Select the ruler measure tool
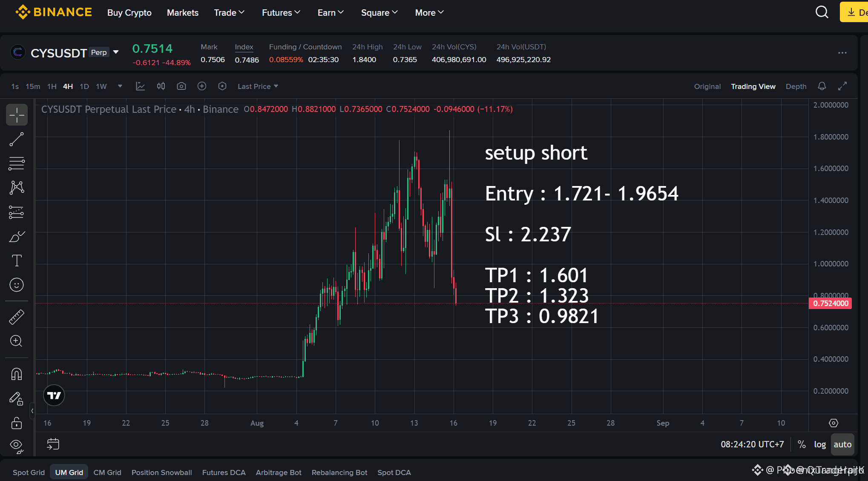Image resolution: width=868 pixels, height=481 pixels. point(17,317)
